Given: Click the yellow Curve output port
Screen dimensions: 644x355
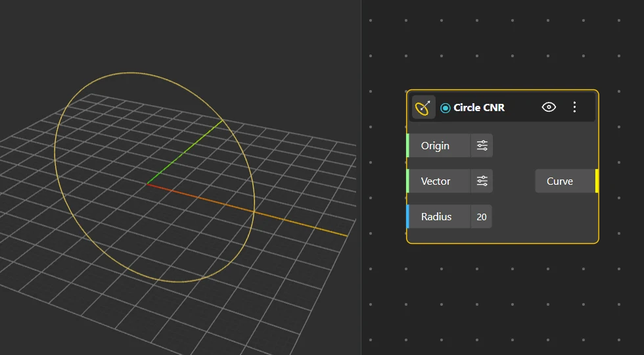Looking at the screenshot, I should click(x=597, y=181).
